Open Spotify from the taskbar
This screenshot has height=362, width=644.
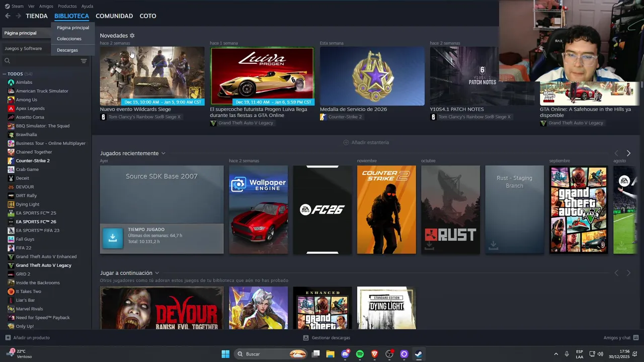tap(360, 354)
